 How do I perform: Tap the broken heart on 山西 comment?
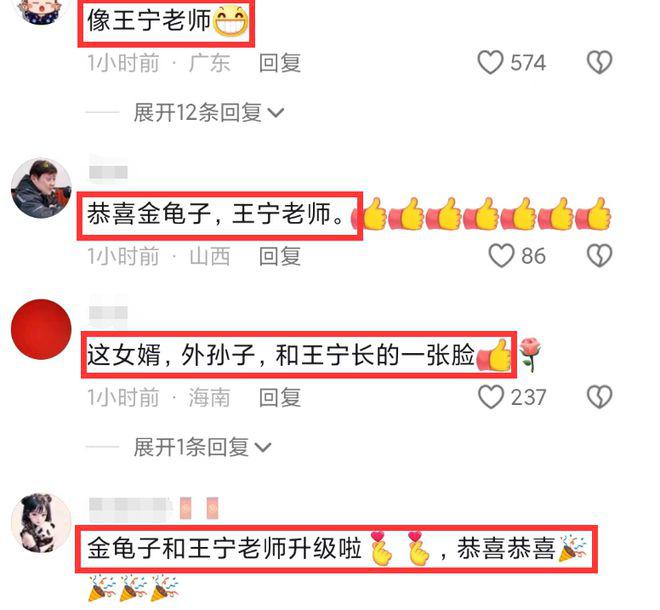pos(599,256)
